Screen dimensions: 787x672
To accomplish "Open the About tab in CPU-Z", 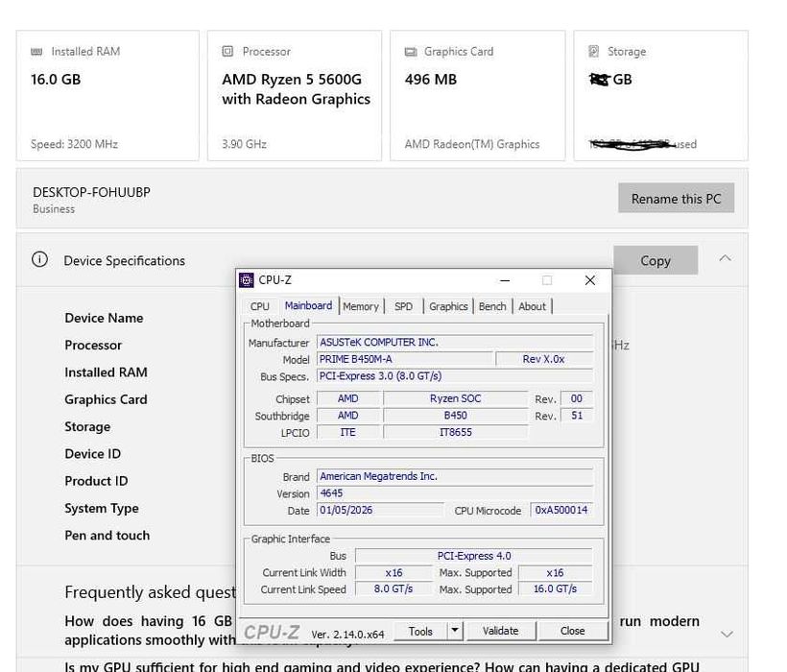I will click(532, 306).
